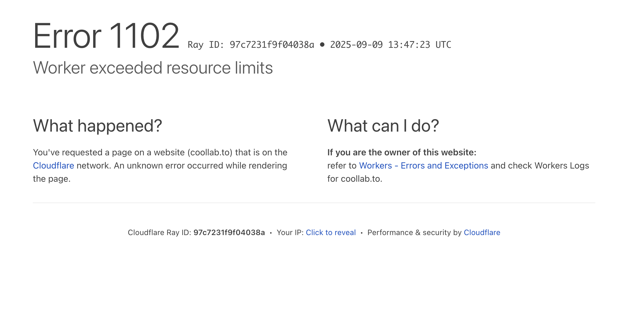
Task: Click the Performance & security by text
Action: coord(414,232)
